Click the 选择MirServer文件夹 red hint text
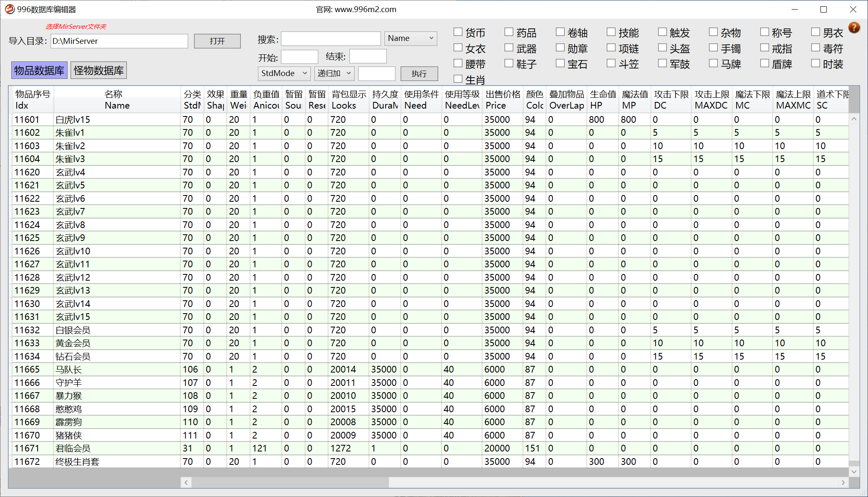Screen dimensions: 868x497 click(76, 26)
